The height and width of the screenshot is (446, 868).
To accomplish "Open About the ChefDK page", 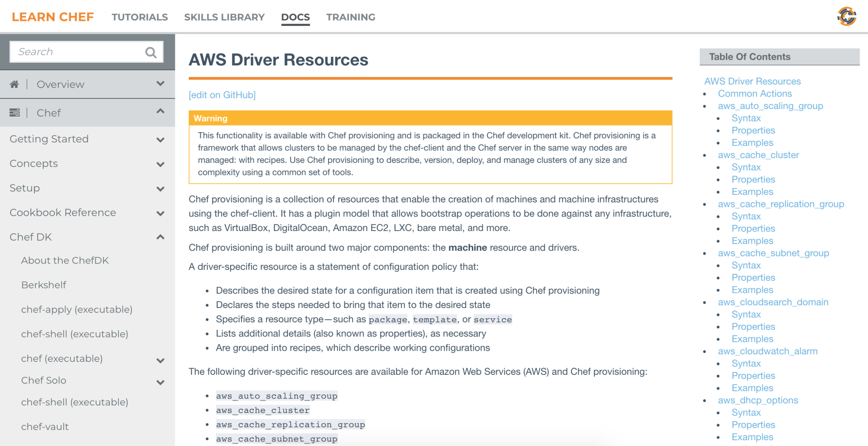I will click(x=65, y=260).
